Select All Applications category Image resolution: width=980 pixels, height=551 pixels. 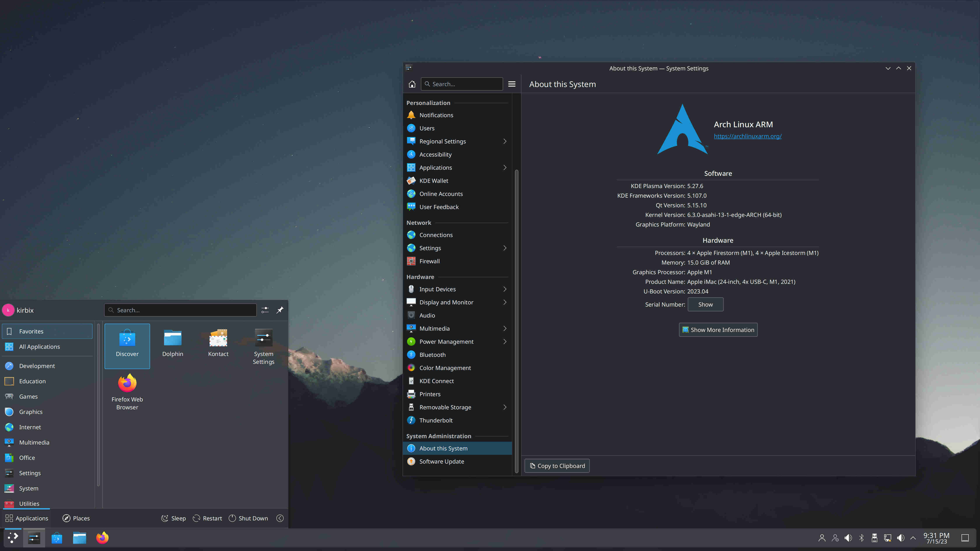(40, 346)
